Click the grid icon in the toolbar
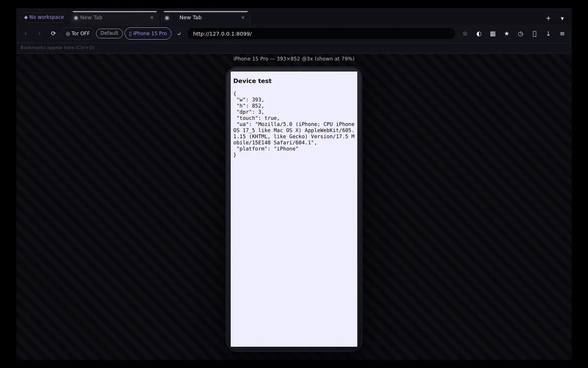Viewport: 588px width, 368px height. (x=493, y=34)
